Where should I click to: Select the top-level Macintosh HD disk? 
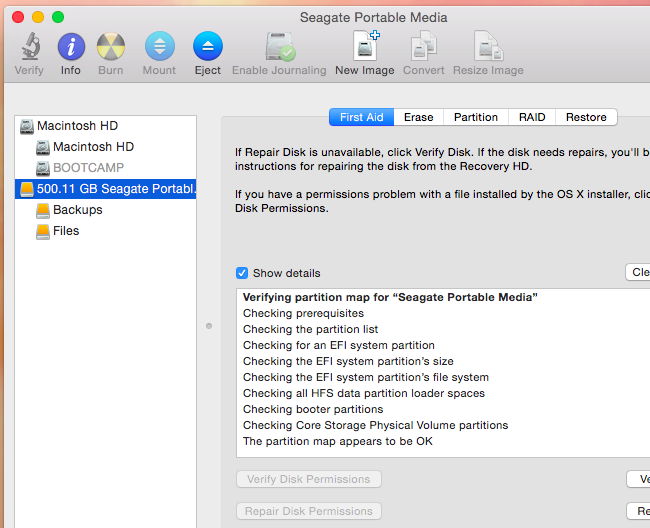point(105,126)
